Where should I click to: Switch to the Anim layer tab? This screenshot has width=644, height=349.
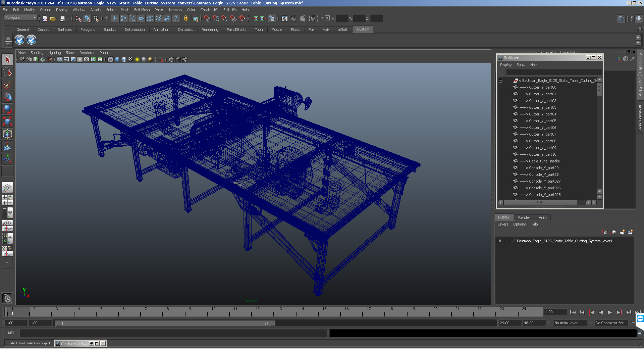(542, 217)
